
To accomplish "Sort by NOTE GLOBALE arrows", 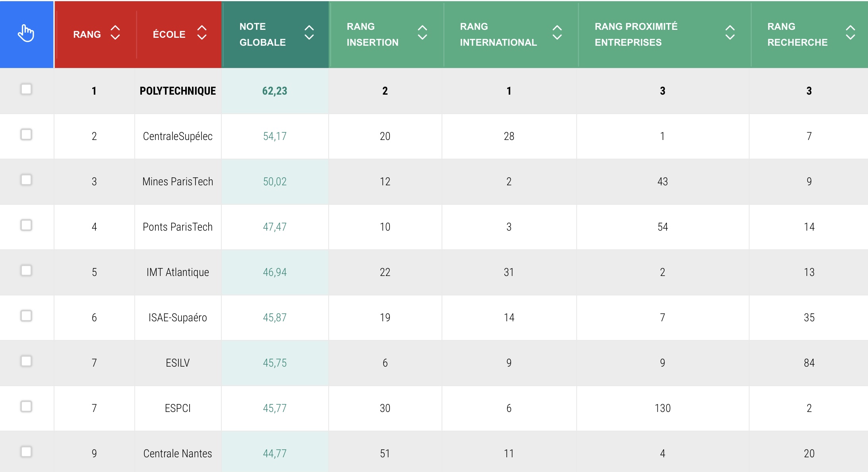I will click(309, 33).
